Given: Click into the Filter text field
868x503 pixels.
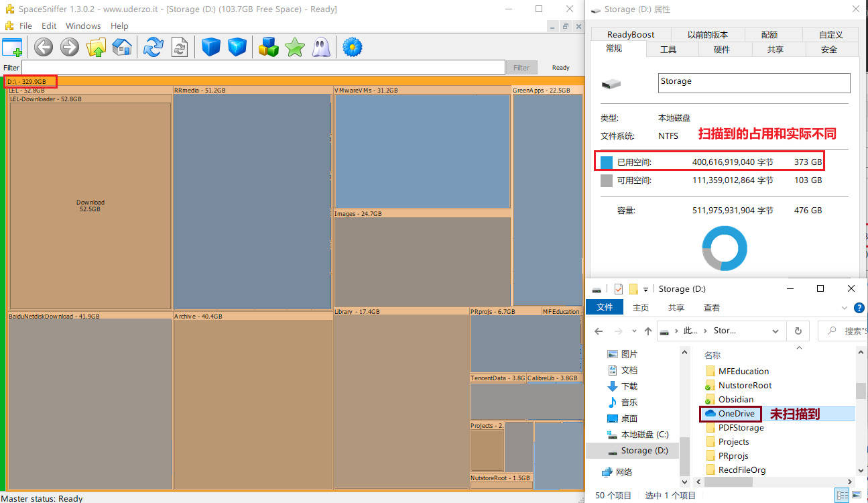Looking at the screenshot, I should pos(263,67).
